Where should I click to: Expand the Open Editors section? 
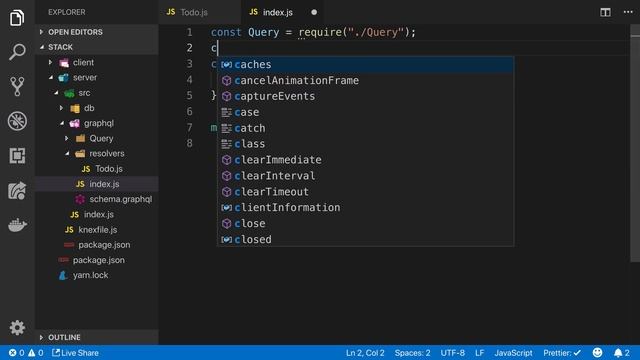pos(97,32)
